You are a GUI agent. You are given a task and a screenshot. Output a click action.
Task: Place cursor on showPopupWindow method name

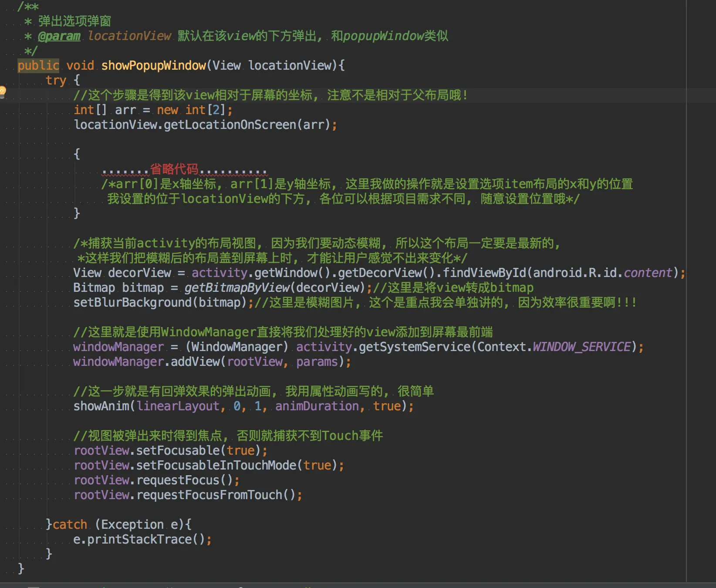[154, 66]
